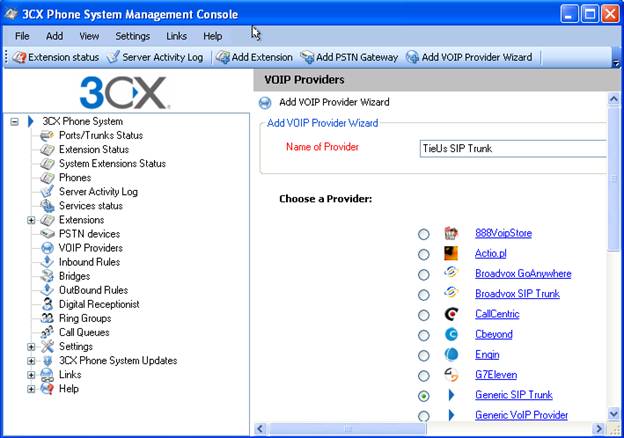Click the Phones icon in the tree
Image resolution: width=624 pixels, height=438 pixels.
(47, 178)
